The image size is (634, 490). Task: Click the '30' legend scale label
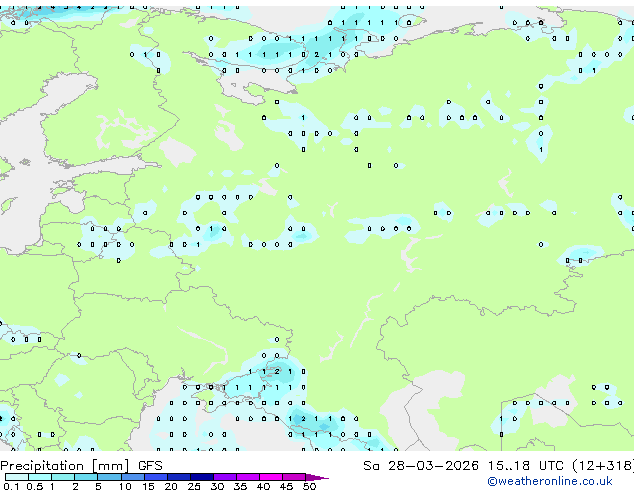[x=217, y=486]
